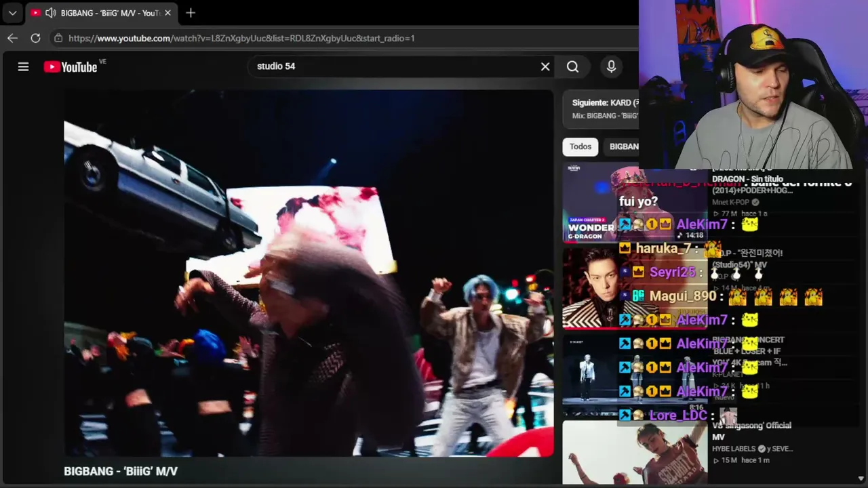The width and height of the screenshot is (868, 488).
Task: Mute the BIGBANG tab's speaker icon
Action: click(x=51, y=13)
